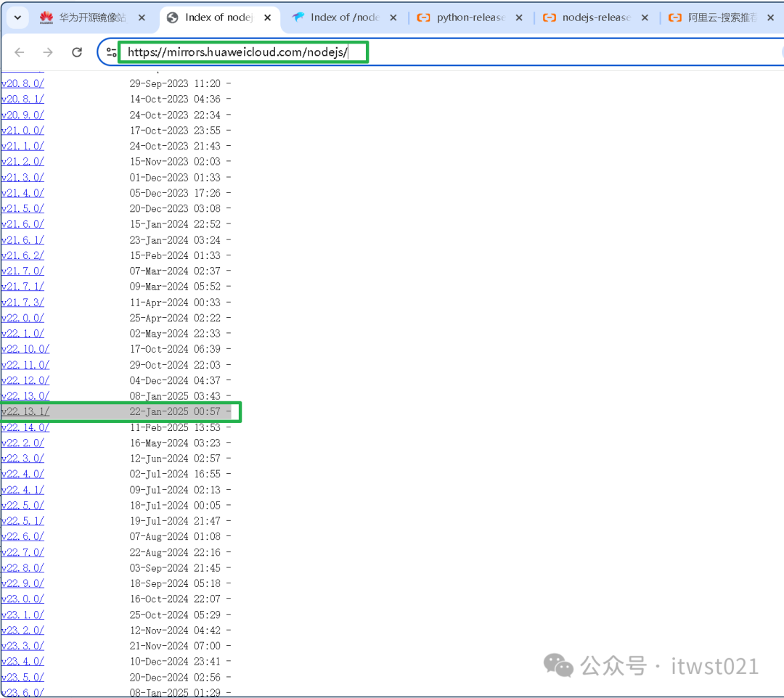Open the v22.7.0/ directory link
Viewport: 784px width, 698px height.
click(x=23, y=552)
